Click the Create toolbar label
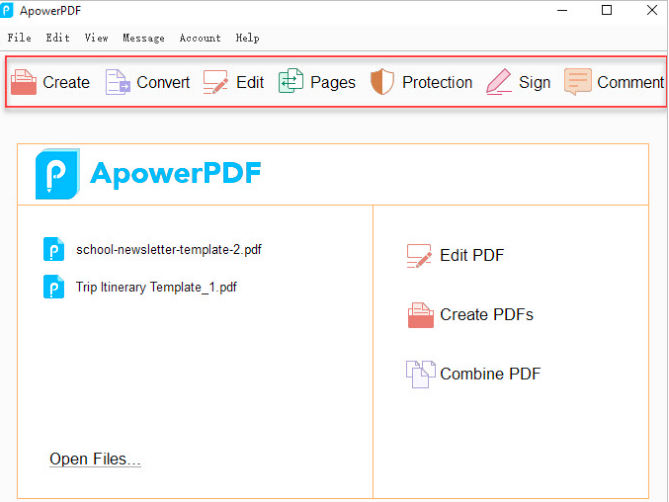The width and height of the screenshot is (669, 502). pos(66,82)
